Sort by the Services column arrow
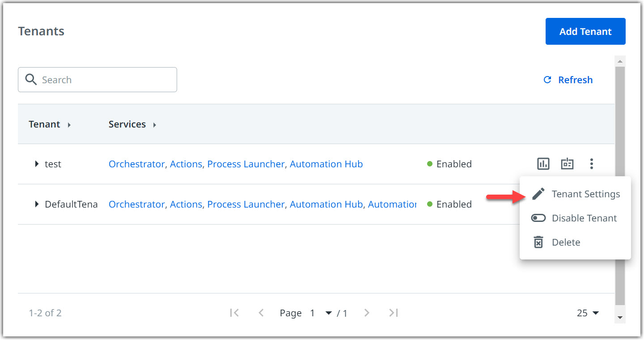This screenshot has height=340, width=644. point(154,125)
